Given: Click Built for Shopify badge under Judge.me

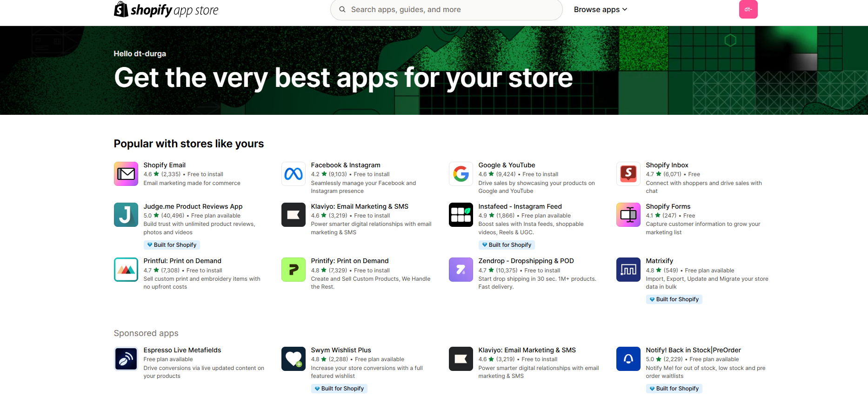Looking at the screenshot, I should (172, 245).
